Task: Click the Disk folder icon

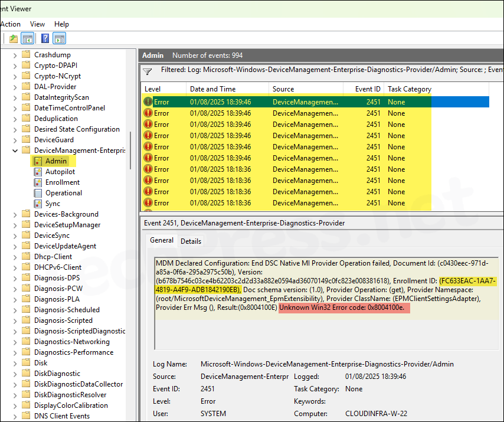Action: pyautogui.click(x=26, y=362)
